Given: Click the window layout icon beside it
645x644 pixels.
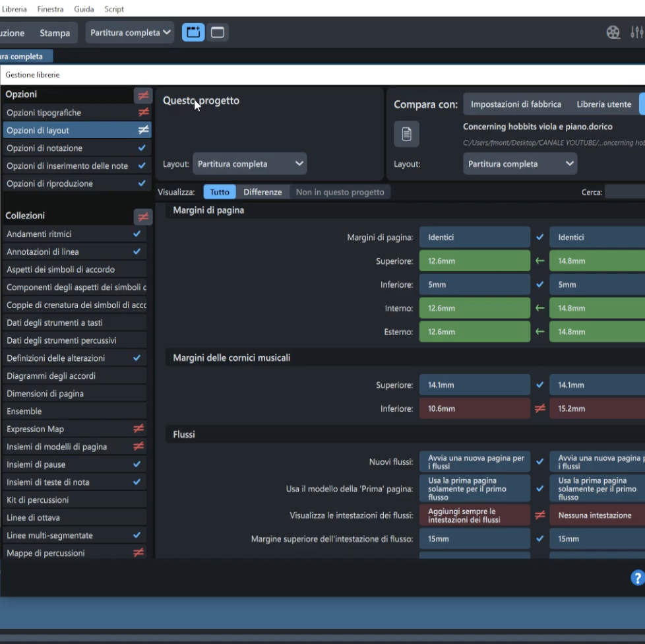Looking at the screenshot, I should 218,32.
